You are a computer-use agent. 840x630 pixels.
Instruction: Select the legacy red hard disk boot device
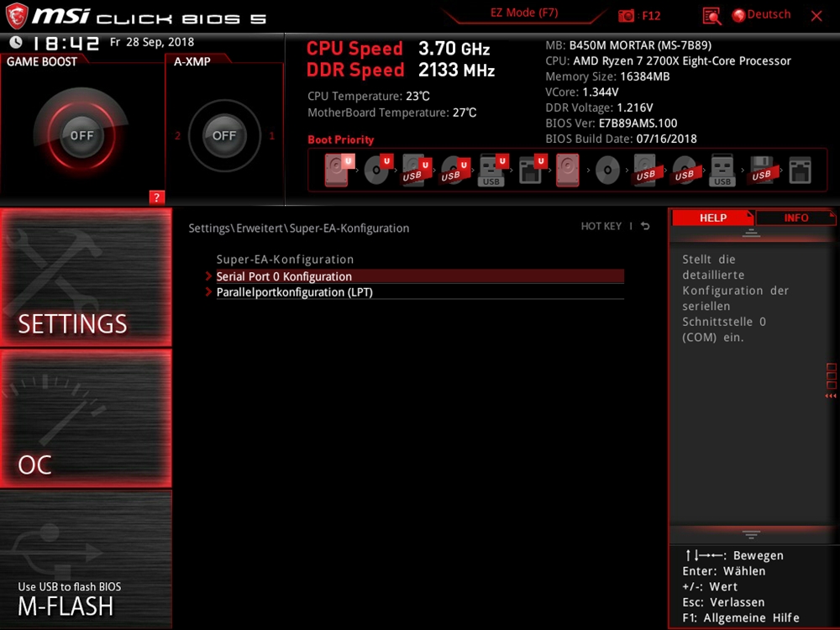[567, 170]
